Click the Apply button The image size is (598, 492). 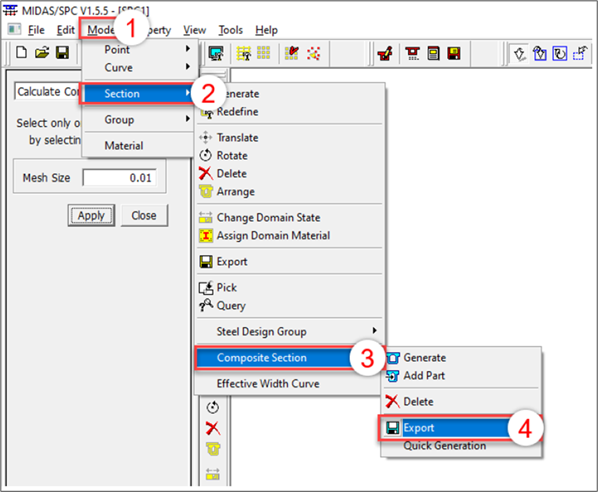(91, 215)
